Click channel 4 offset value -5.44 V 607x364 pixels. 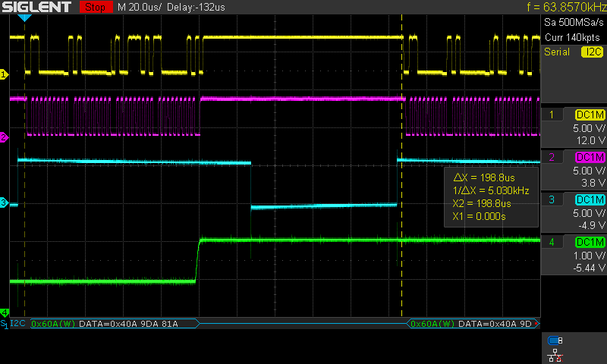click(590, 268)
